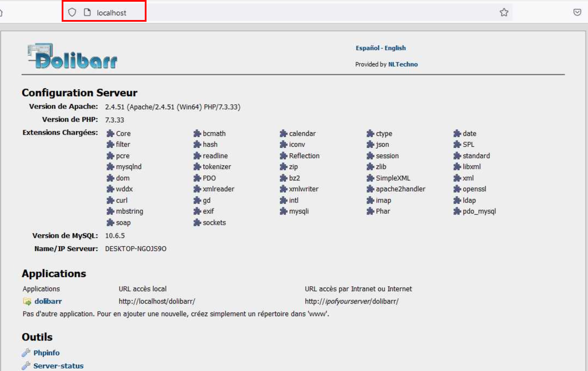
Task: Click the puzzle icon next to pcre
Action: 110,156
